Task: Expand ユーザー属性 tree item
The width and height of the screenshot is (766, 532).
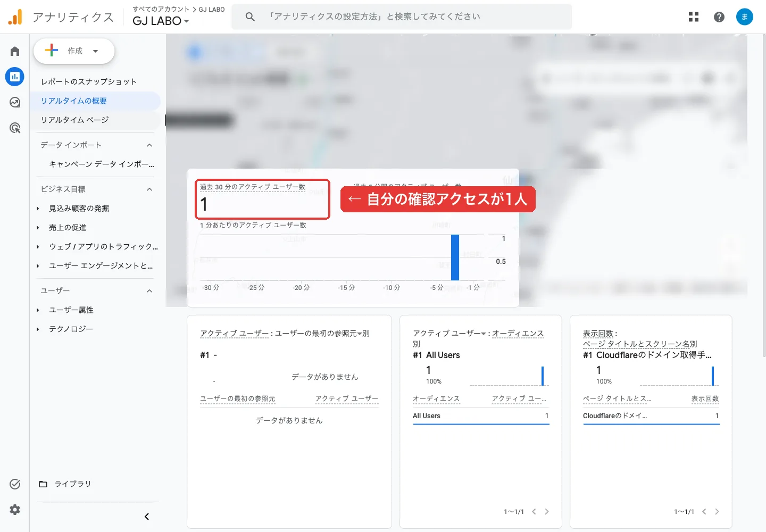Action: coord(38,310)
